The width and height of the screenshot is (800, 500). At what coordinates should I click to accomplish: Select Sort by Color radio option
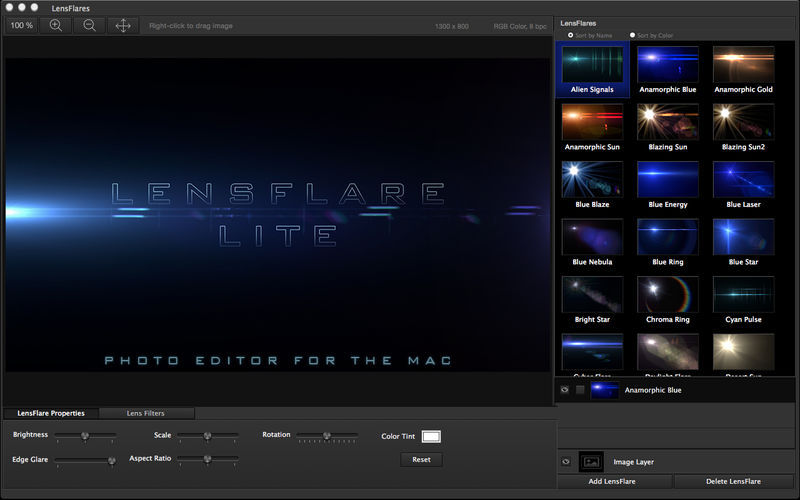click(631, 35)
